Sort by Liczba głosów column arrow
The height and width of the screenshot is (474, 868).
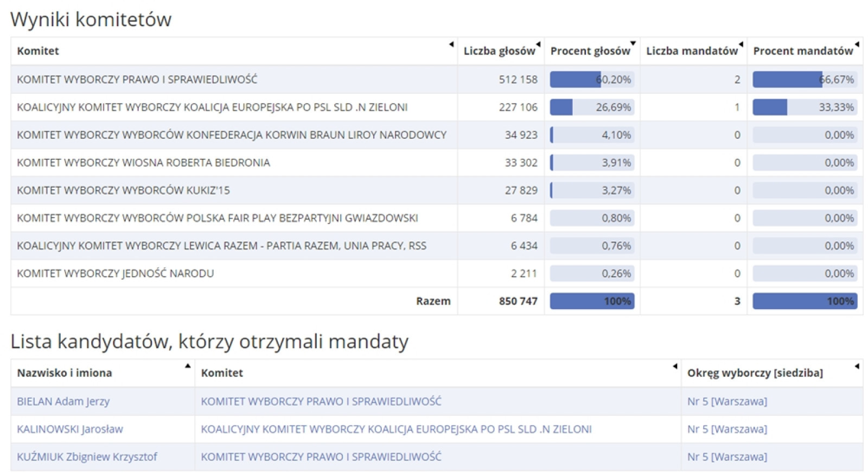coord(538,44)
